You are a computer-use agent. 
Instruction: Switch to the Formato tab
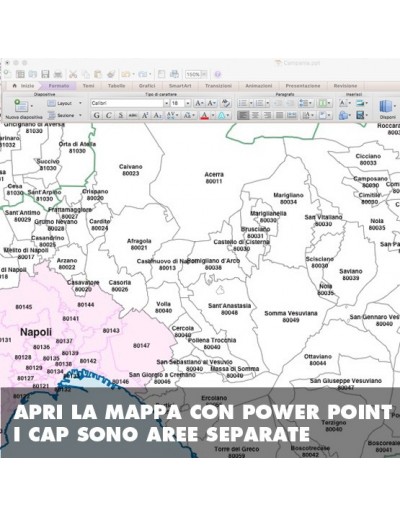coord(59,86)
